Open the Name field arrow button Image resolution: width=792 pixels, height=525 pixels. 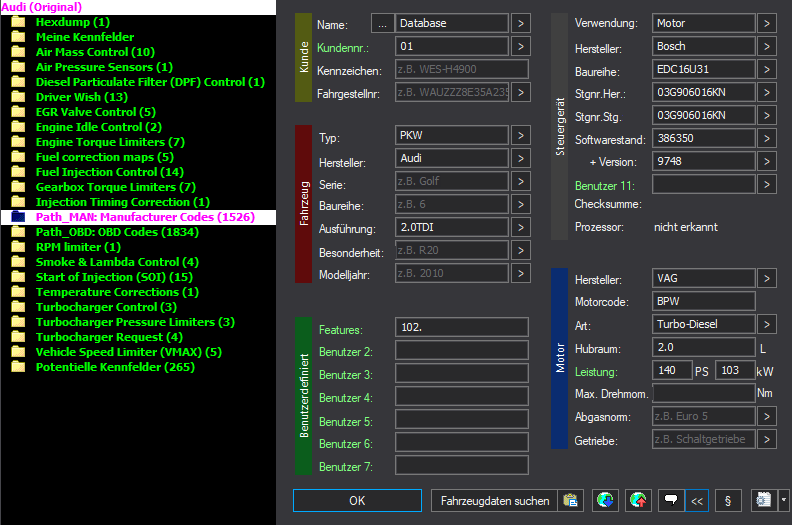pos(521,23)
